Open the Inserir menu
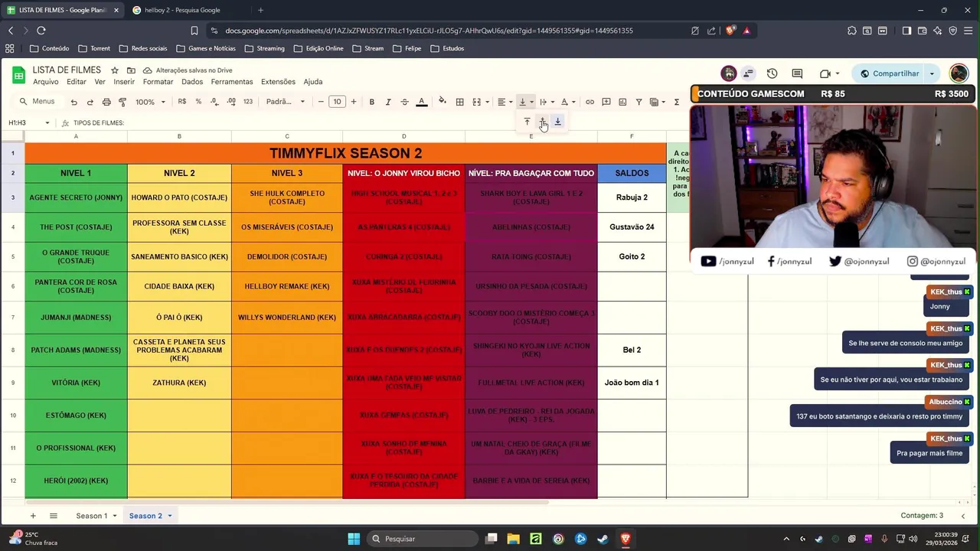980x551 pixels. pos(124,82)
